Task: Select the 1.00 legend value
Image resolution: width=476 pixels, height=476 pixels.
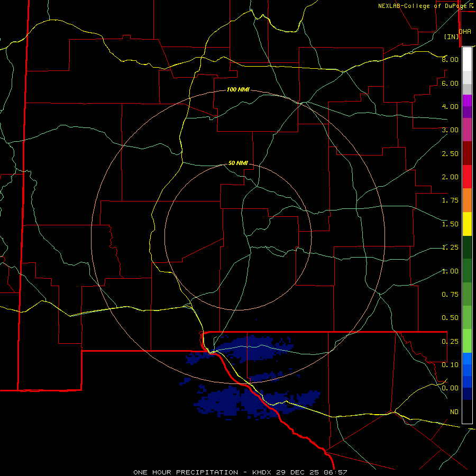Action: [x=450, y=271]
